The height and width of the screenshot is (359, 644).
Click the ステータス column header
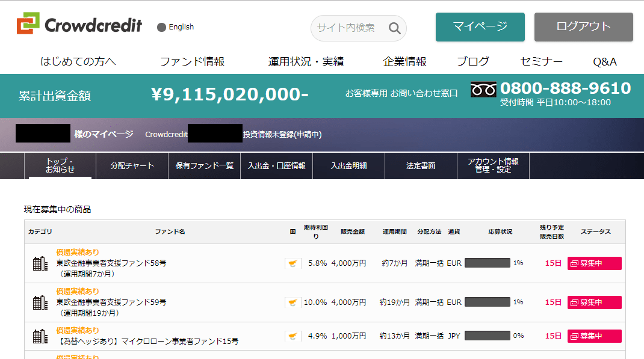pyautogui.click(x=595, y=232)
